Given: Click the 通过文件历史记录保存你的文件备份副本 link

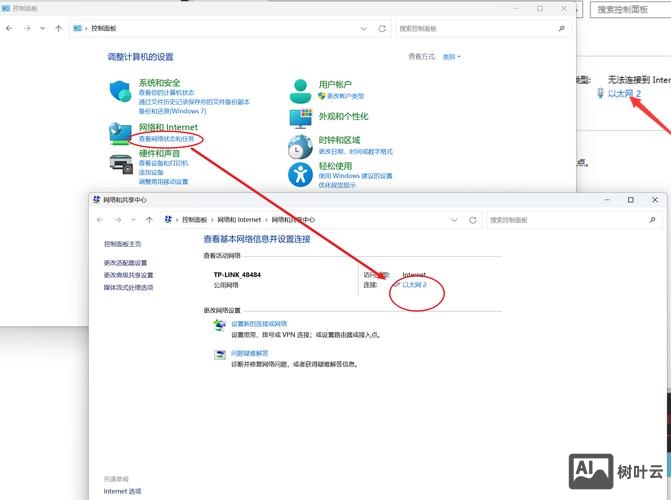Looking at the screenshot, I should pyautogui.click(x=194, y=102).
